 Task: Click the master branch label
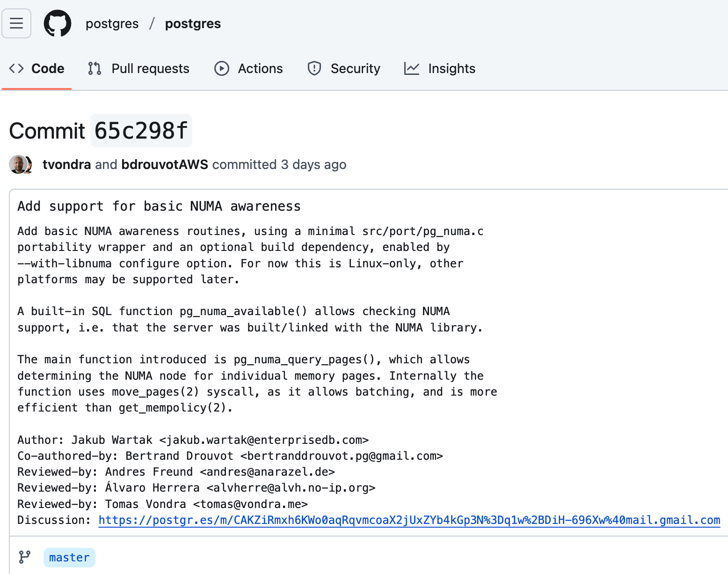click(69, 557)
